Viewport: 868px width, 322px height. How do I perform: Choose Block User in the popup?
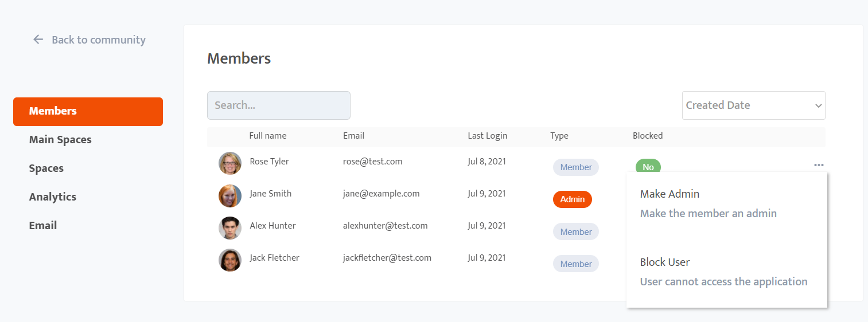pyautogui.click(x=665, y=262)
